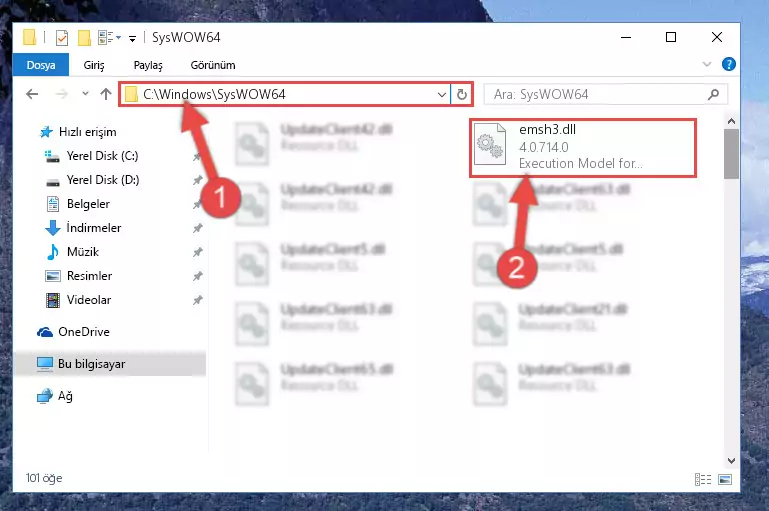Image resolution: width=769 pixels, height=511 pixels.
Task: Close the SysWOW64 window
Action: 717,37
